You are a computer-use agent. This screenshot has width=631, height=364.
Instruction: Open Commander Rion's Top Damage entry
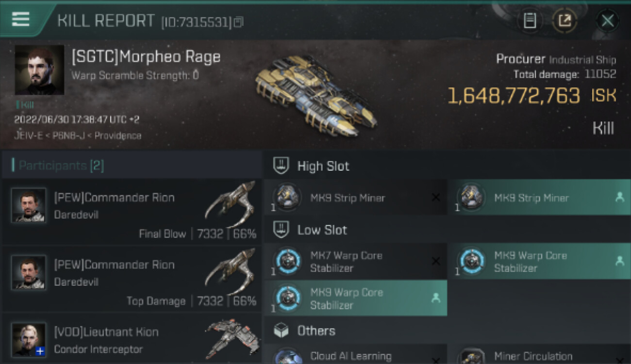pos(132,279)
